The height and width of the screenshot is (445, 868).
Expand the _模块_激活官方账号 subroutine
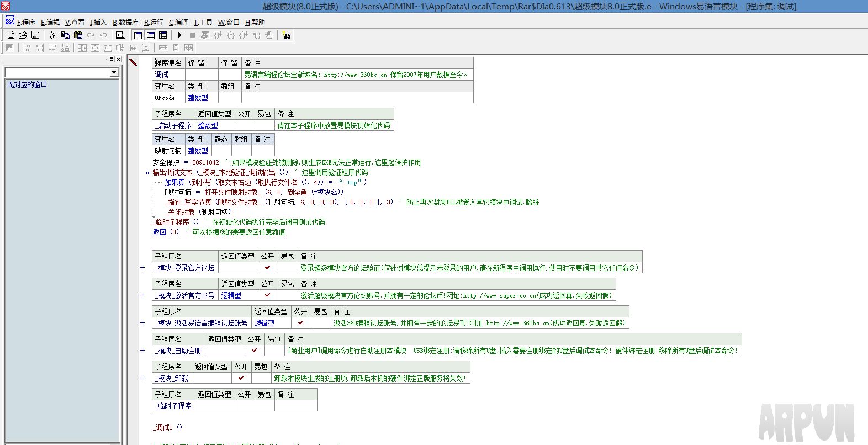(142, 295)
